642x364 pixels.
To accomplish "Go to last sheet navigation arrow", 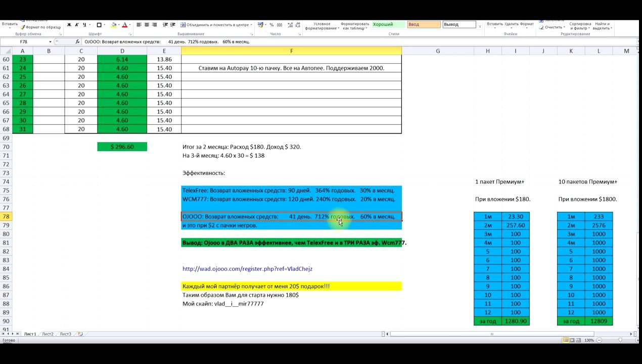I will (18, 334).
